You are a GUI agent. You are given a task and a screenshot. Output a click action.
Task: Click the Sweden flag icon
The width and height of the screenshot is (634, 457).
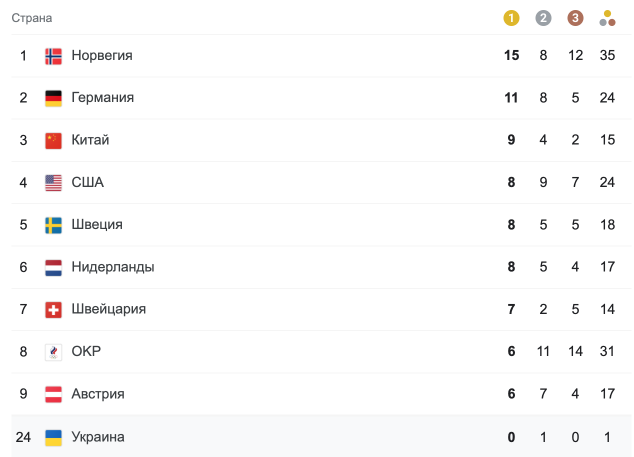click(x=54, y=225)
